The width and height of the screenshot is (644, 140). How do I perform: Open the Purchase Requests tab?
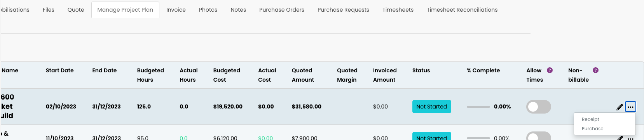coord(343,10)
